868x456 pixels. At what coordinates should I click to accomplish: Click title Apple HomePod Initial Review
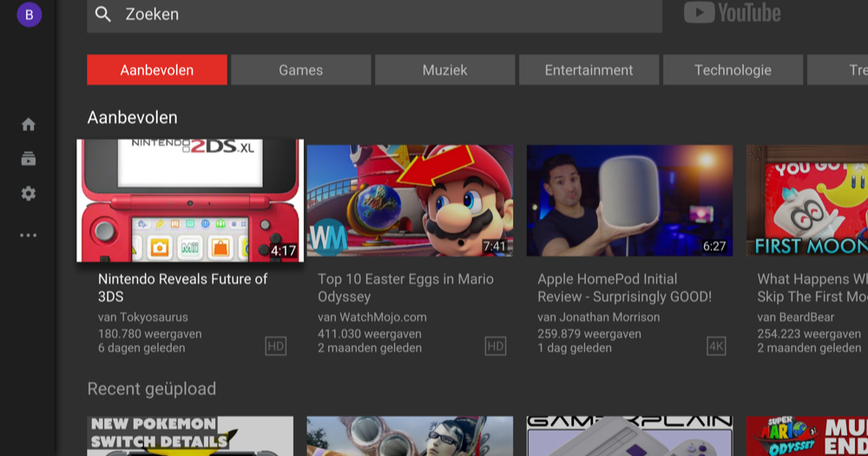[624, 287]
